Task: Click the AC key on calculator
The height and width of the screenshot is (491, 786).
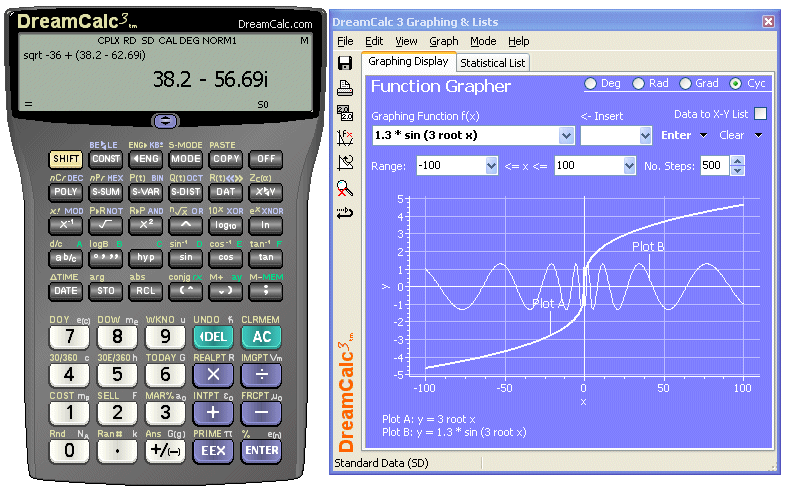Action: 261,337
